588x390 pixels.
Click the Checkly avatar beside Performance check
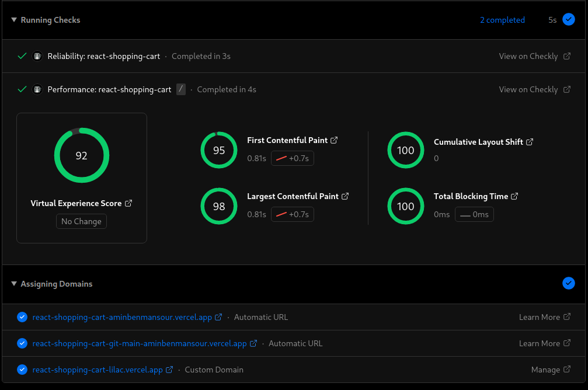(x=37, y=90)
